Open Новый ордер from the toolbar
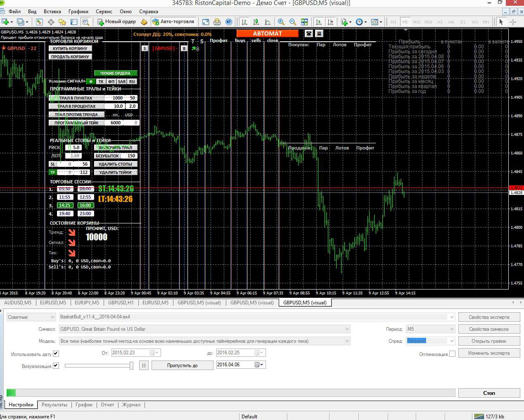This screenshot has width=524, height=420. [116, 22]
